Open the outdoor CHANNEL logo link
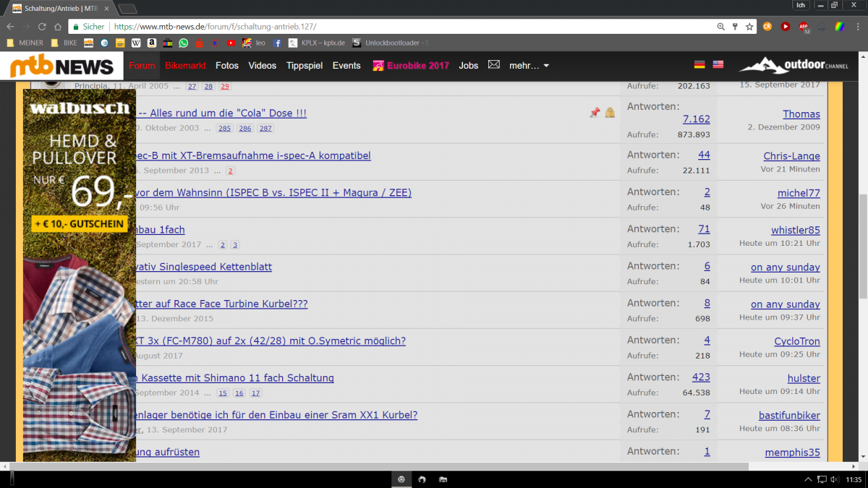Screen dimensions: 868x488 (x=793, y=65)
